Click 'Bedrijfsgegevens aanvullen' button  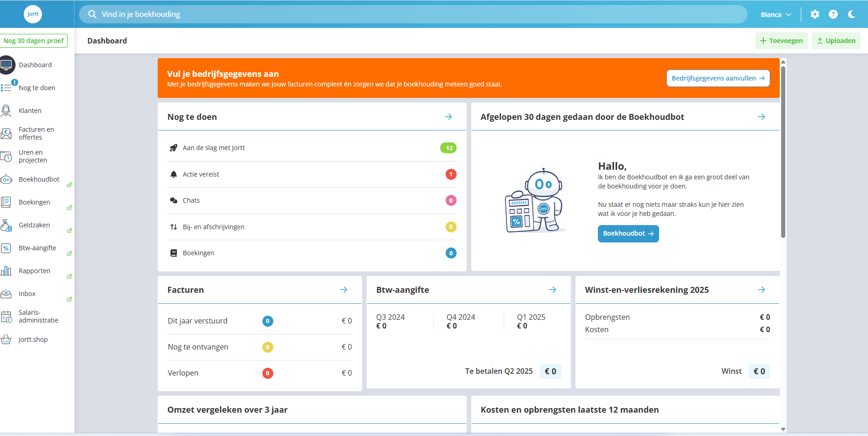click(x=718, y=78)
